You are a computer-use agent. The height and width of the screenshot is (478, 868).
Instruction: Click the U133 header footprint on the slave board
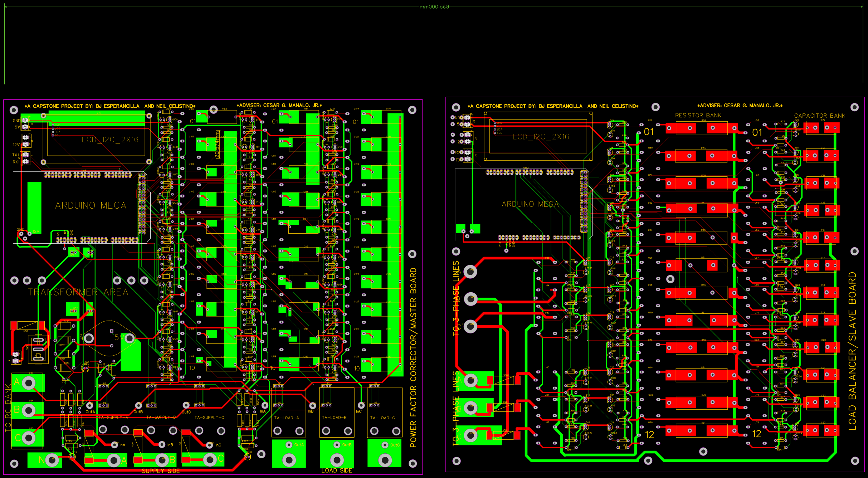pyautogui.click(x=526, y=172)
